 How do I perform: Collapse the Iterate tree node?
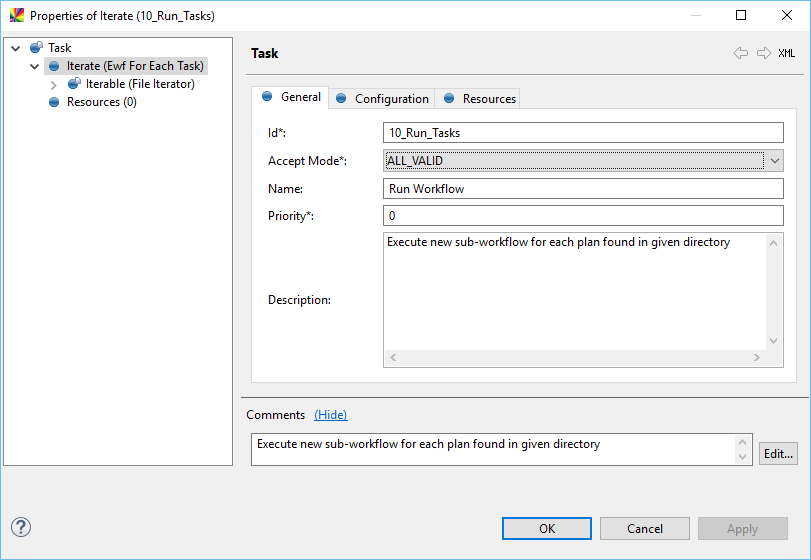(x=35, y=67)
